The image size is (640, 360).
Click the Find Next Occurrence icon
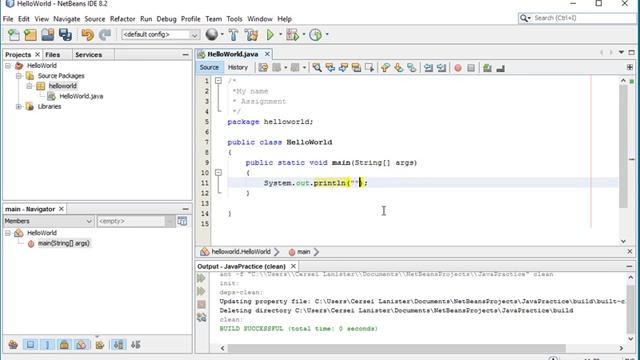[x=343, y=68]
